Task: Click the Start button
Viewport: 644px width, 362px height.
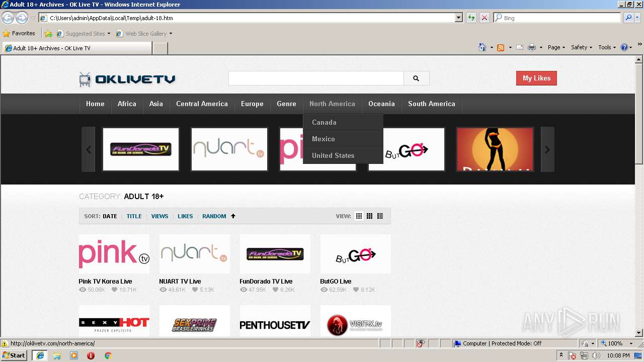Action: click(x=14, y=355)
